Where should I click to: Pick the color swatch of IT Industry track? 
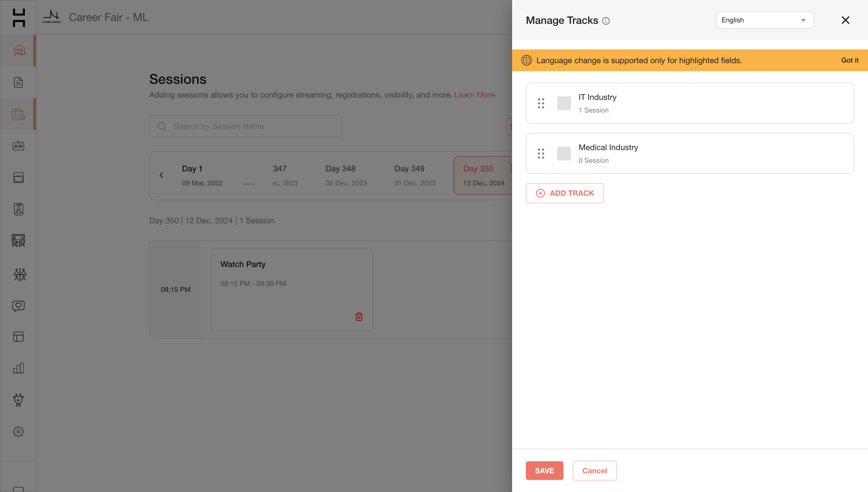coord(564,103)
